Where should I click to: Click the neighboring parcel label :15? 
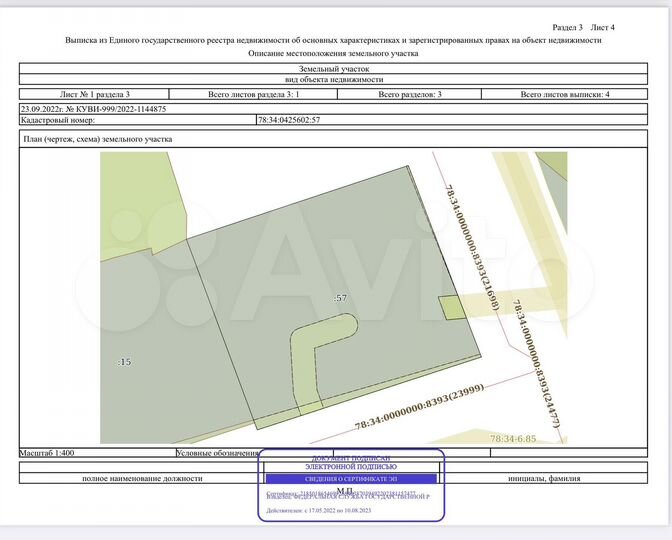[x=124, y=361]
